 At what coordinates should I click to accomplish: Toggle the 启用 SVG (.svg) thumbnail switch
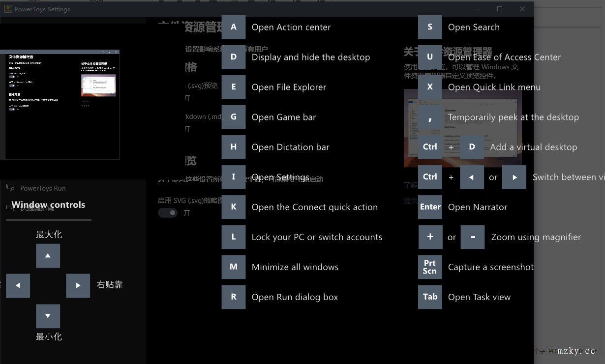pyautogui.click(x=168, y=213)
